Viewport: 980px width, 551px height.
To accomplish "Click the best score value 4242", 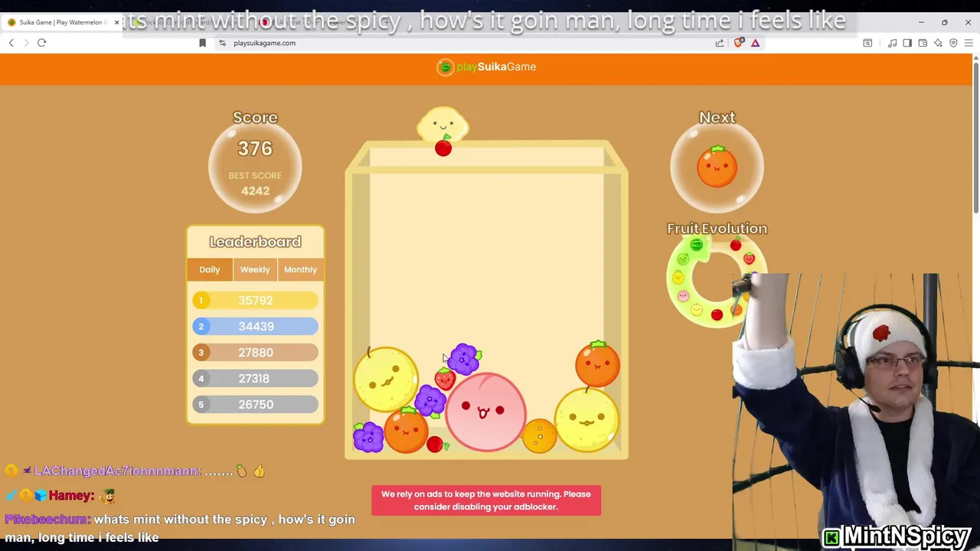I will tap(255, 191).
